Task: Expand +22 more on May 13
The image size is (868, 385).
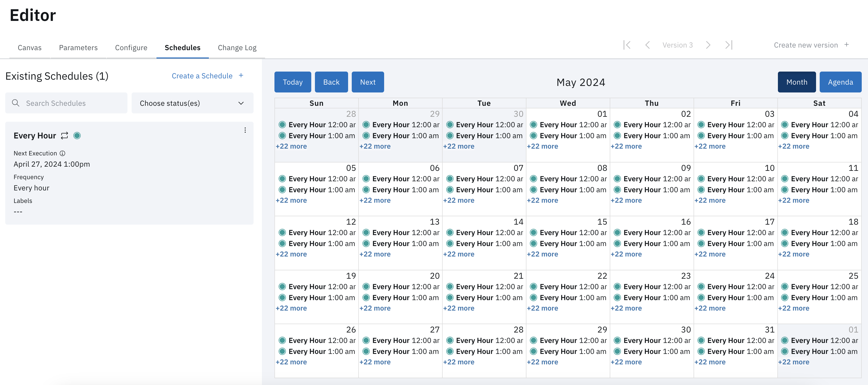Action: 375,254
